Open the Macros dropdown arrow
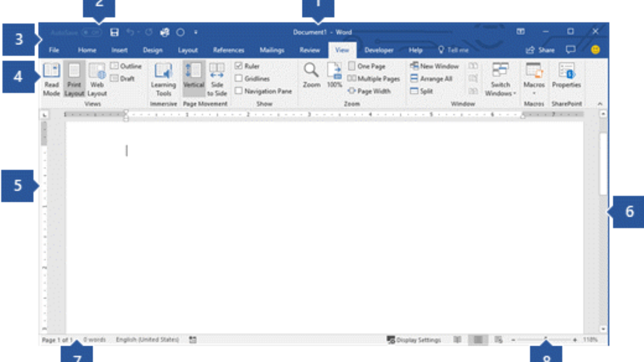 pos(534,93)
